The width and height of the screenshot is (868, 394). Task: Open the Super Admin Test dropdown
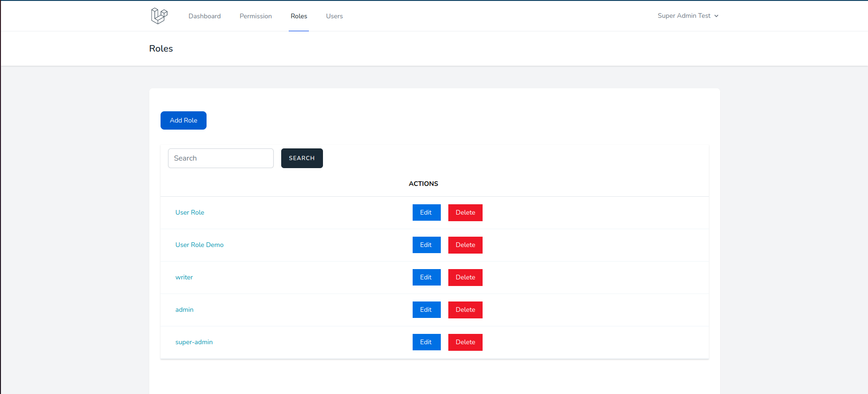coord(688,16)
